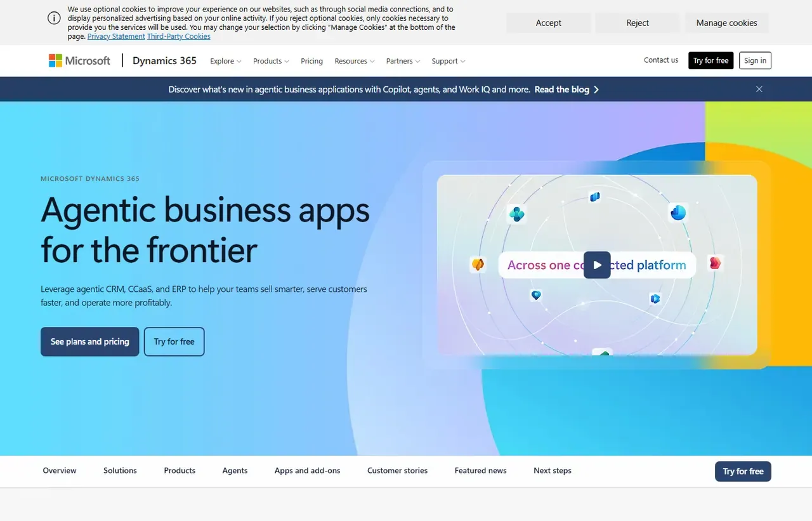Open the Resources dropdown menu
The height and width of the screenshot is (521, 812).
pyautogui.click(x=355, y=61)
